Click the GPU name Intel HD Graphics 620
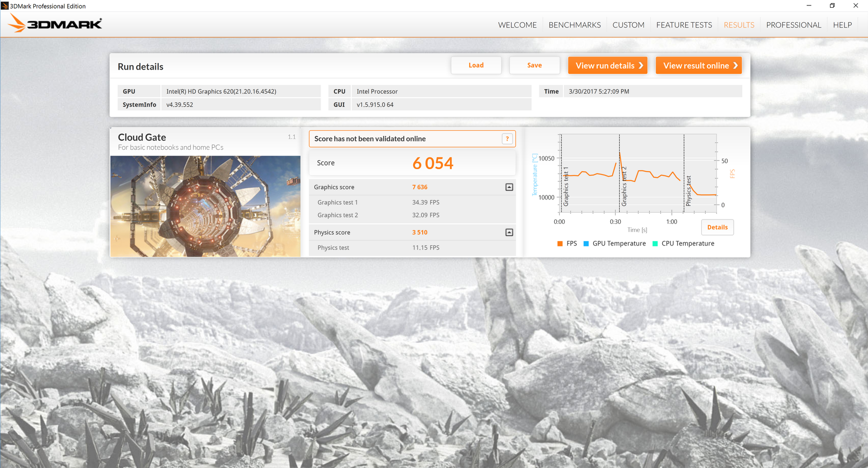This screenshot has height=468, width=868. 221,91
